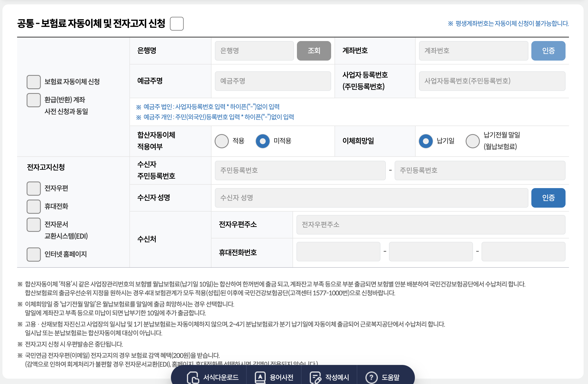The width and height of the screenshot is (588, 384).
Task: Click 인증 button beside 수신자 성명
Action: point(548,198)
